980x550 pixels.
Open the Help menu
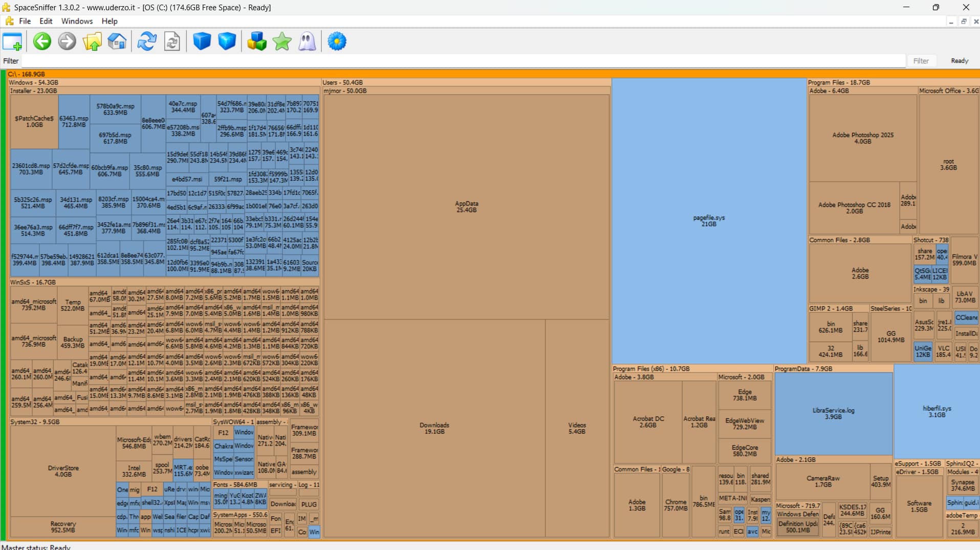tap(109, 21)
